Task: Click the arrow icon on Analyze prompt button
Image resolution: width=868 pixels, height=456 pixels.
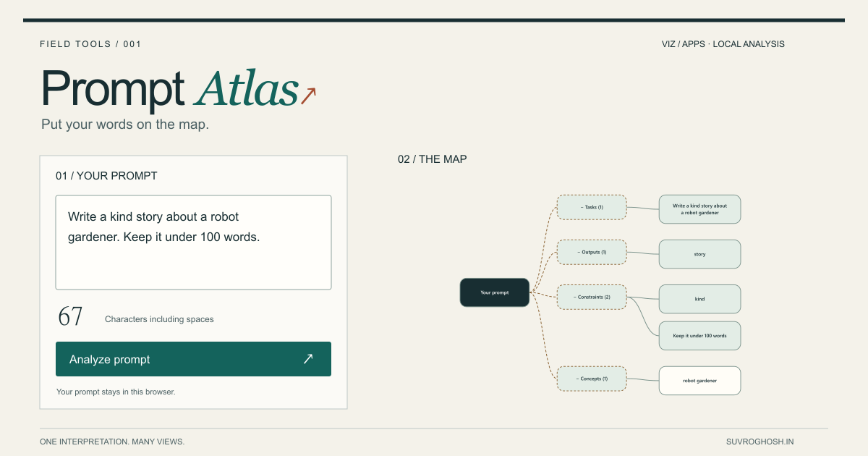Action: tap(308, 359)
